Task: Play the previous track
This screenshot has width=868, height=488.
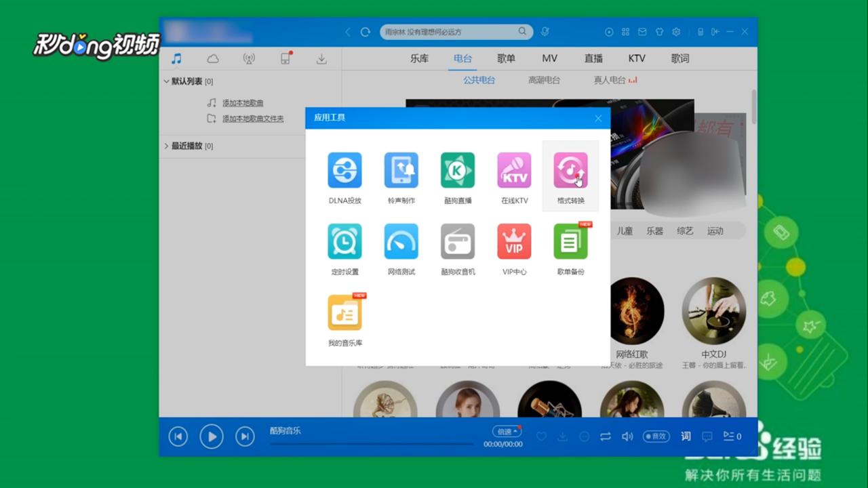Action: pos(178,437)
